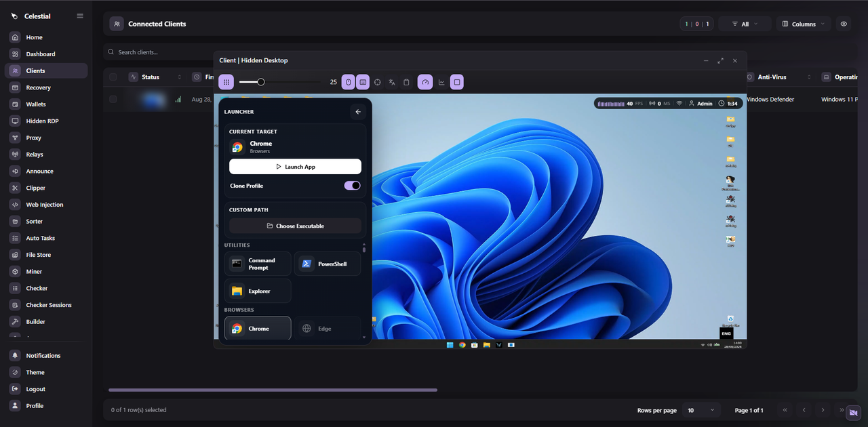Viewport: 868px width, 427px height.
Task: Select Checker Sessions in the sidebar
Action: pyautogui.click(x=46, y=305)
